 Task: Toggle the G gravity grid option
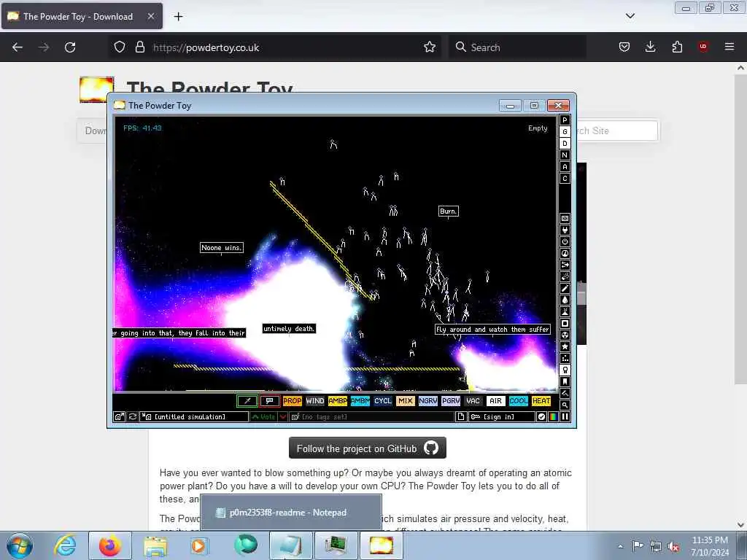pos(565,132)
